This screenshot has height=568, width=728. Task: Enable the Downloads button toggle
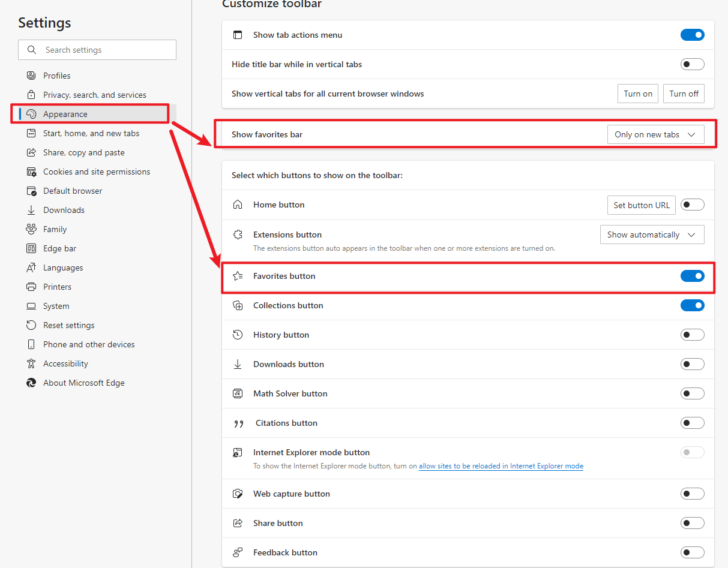pyautogui.click(x=693, y=364)
